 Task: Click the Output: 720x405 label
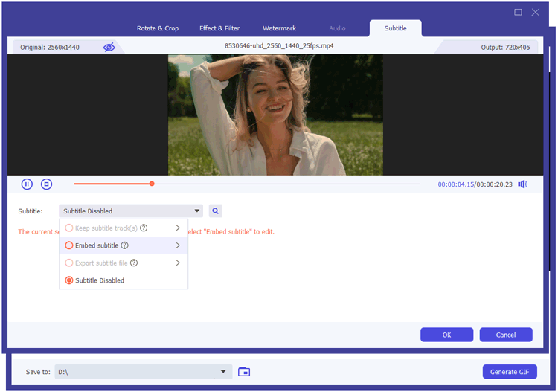[x=505, y=48]
